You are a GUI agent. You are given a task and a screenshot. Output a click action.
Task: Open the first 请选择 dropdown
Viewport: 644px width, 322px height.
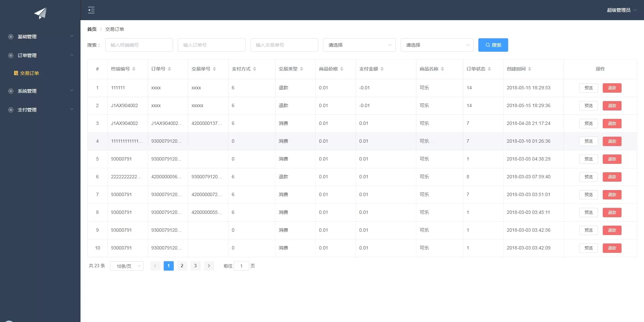click(x=359, y=45)
